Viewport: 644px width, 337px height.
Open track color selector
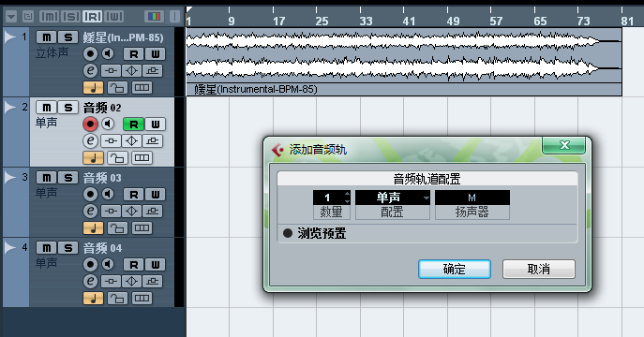point(155,17)
